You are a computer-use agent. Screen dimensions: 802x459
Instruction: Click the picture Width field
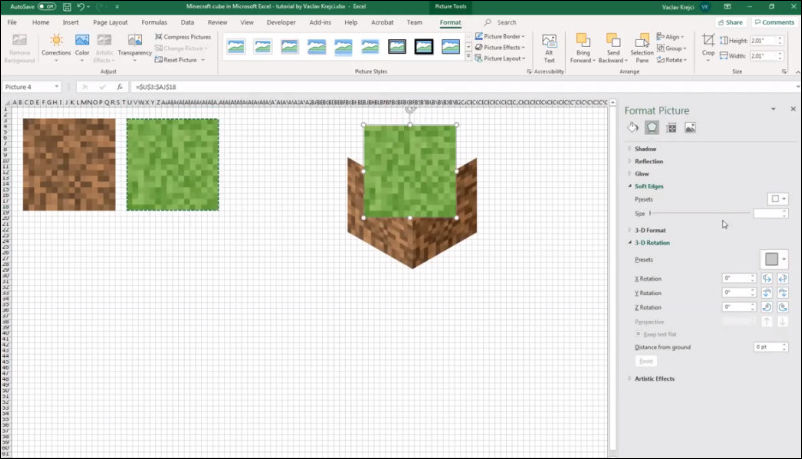coord(763,56)
